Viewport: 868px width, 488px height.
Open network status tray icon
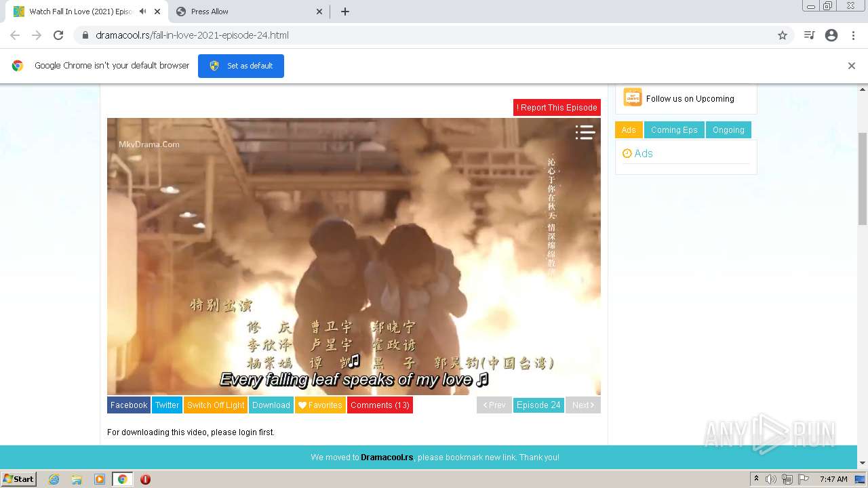coord(787,479)
